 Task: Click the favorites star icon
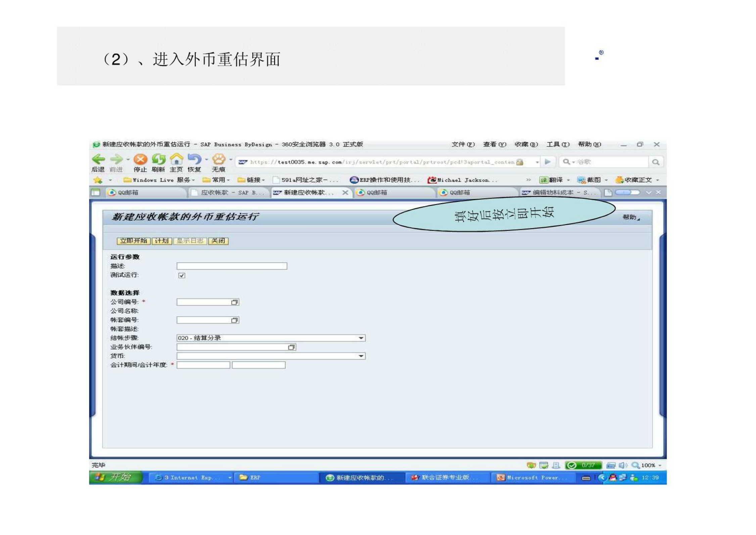[x=98, y=180]
